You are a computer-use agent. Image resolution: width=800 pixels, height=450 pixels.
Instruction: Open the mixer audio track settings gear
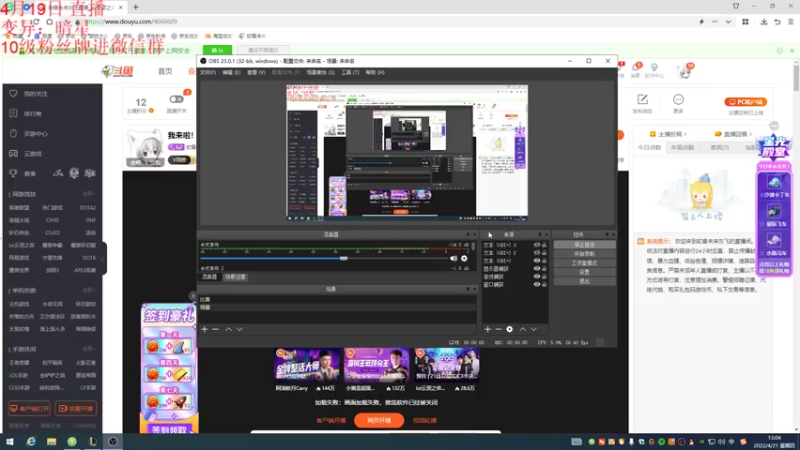pyautogui.click(x=464, y=259)
